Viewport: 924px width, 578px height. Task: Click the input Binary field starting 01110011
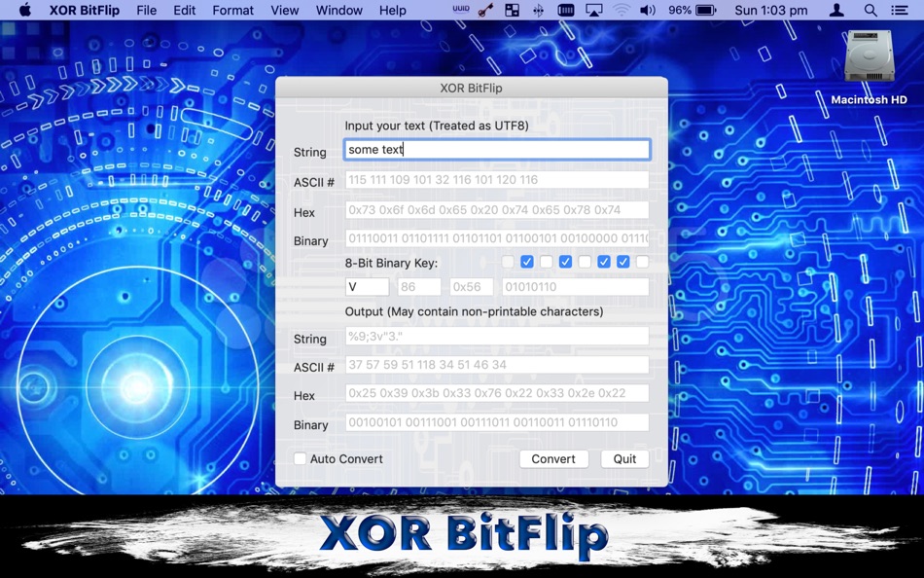(x=497, y=238)
